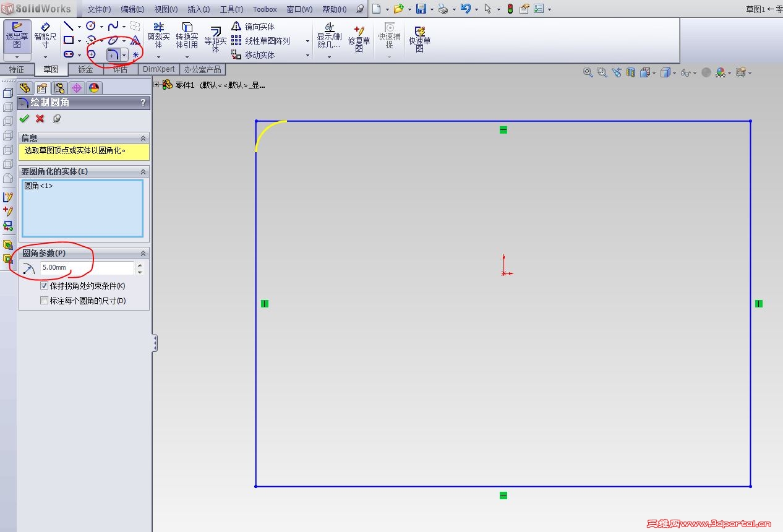
Task: Click the green OK checkmark in the fillet panel
Action: point(24,119)
